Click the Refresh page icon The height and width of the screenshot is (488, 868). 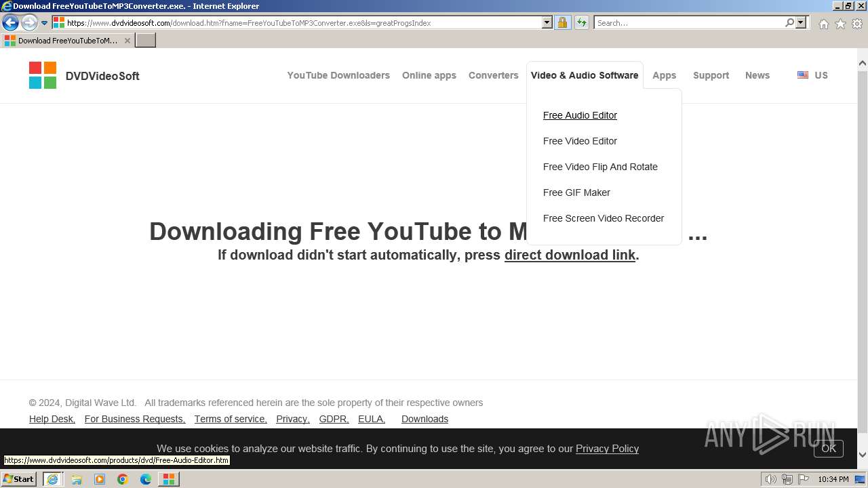pyautogui.click(x=581, y=22)
